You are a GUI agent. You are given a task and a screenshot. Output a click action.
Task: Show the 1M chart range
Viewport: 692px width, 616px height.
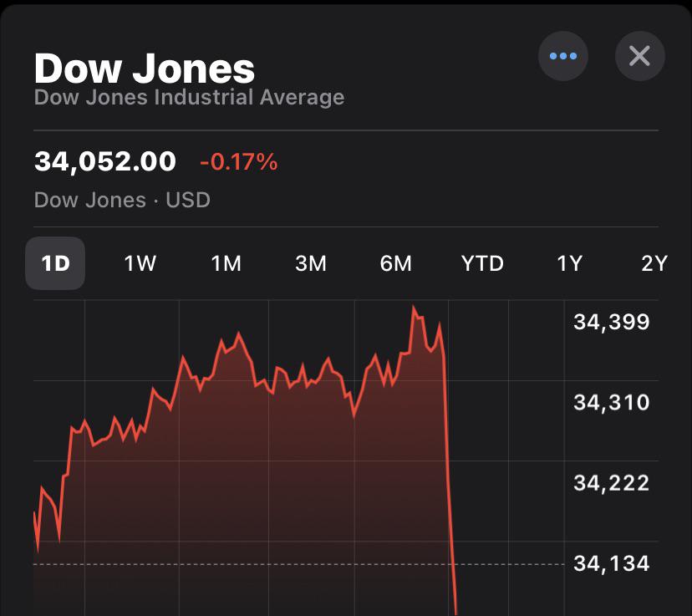(x=226, y=263)
